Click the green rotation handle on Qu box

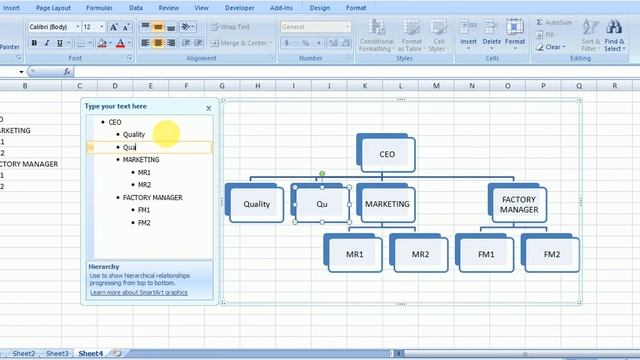point(322,174)
